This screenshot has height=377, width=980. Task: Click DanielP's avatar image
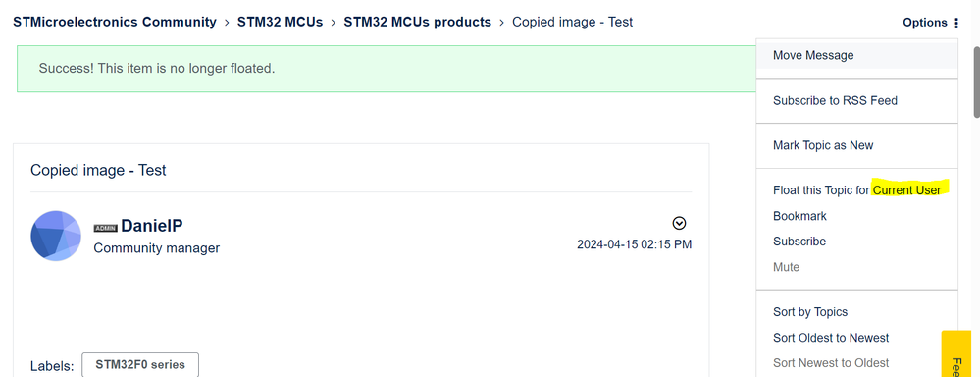point(56,236)
